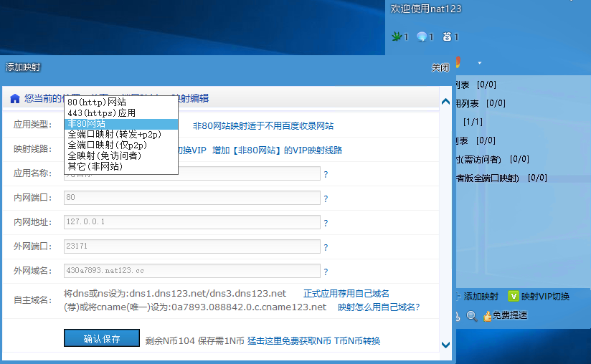The image size is (591, 364).
Task: Click the 外网域名 field with 430a7893.nat123.cc
Action: pyautogui.click(x=192, y=271)
